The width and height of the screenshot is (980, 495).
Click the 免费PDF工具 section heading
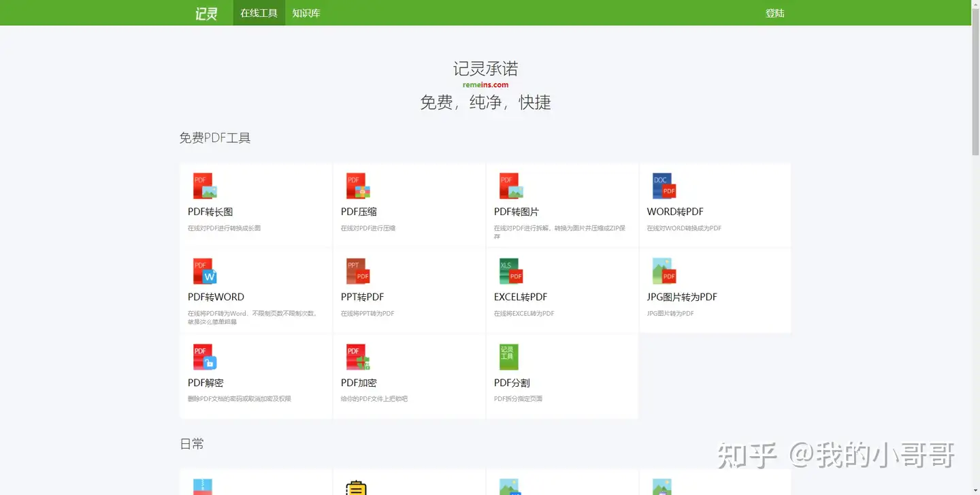point(215,138)
